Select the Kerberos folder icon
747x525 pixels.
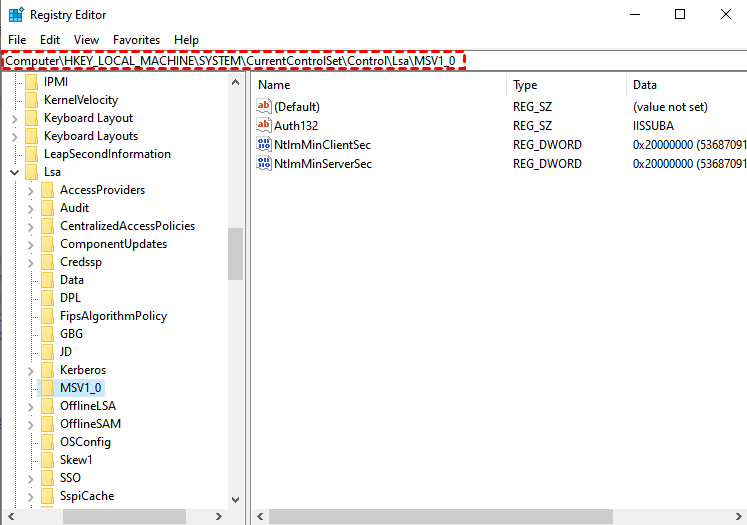click(47, 370)
